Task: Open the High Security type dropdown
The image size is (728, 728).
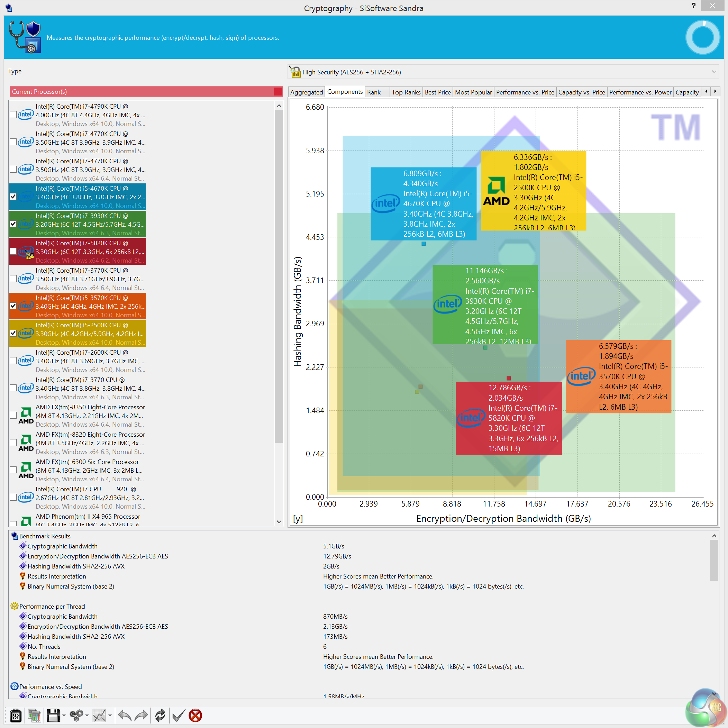Action: [x=714, y=72]
